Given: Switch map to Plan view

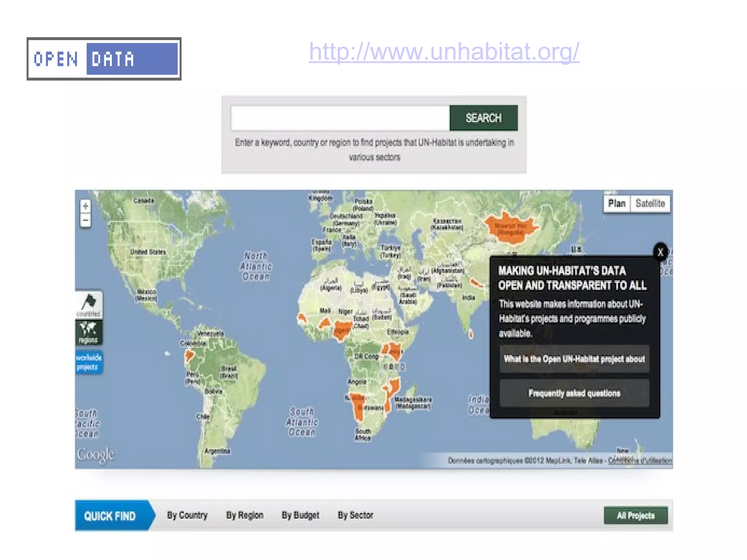Looking at the screenshot, I should pyautogui.click(x=616, y=204).
